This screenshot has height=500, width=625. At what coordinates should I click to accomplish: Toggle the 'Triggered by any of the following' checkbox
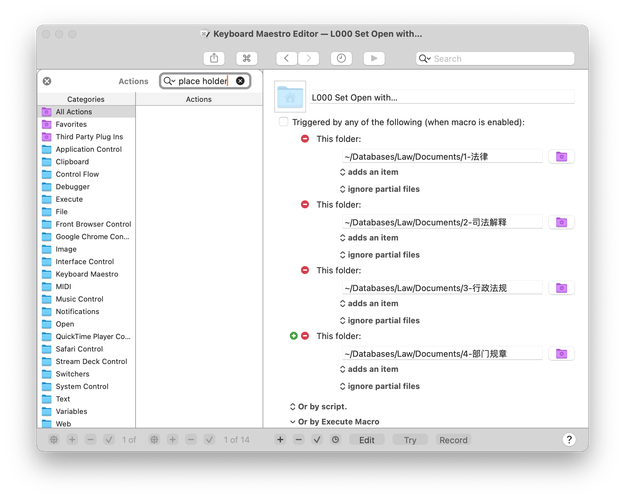(283, 122)
